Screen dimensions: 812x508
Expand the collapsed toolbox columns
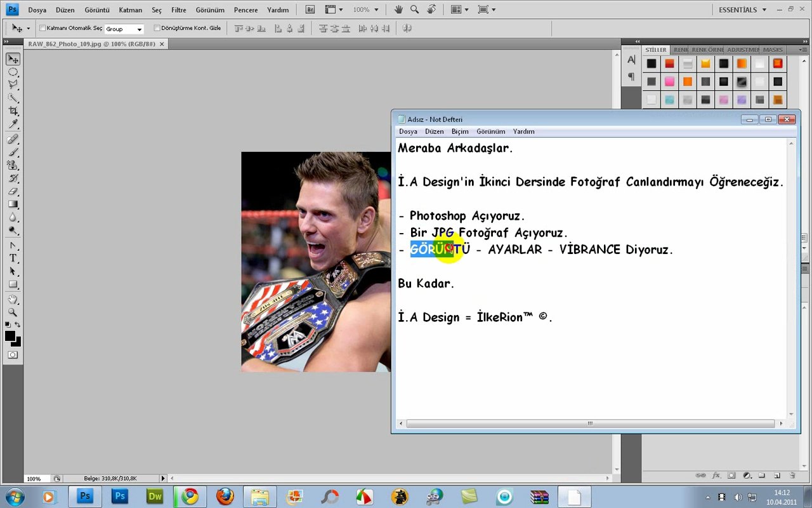point(8,41)
